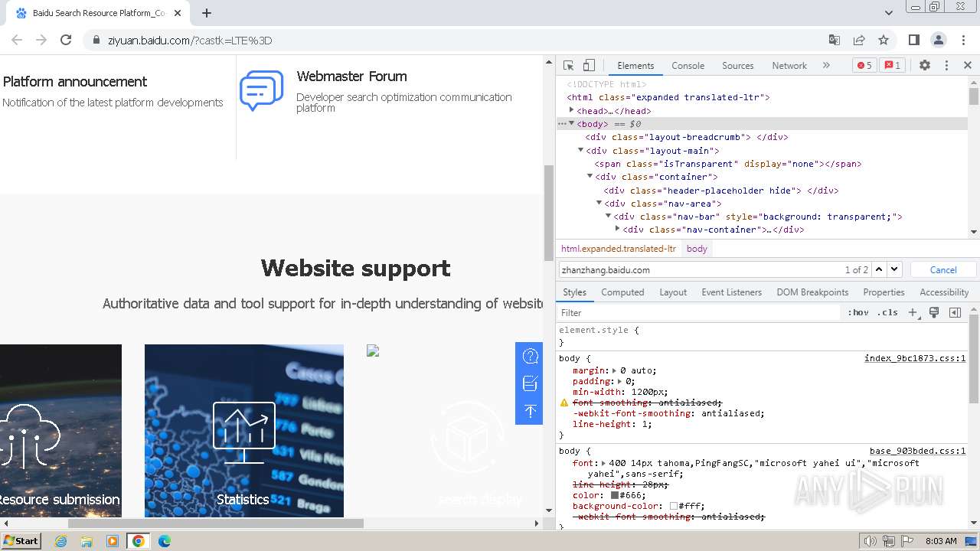Bookmark this tab star icon
980x551 pixels.
(x=884, y=40)
